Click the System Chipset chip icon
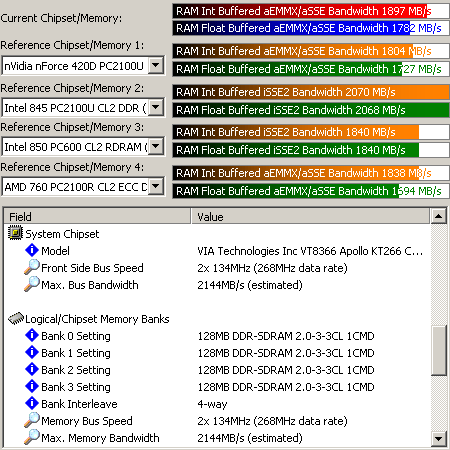 click(15, 233)
